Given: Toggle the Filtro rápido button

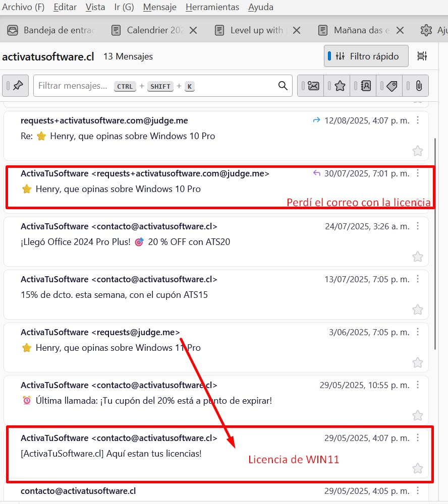Looking at the screenshot, I should click(x=366, y=56).
